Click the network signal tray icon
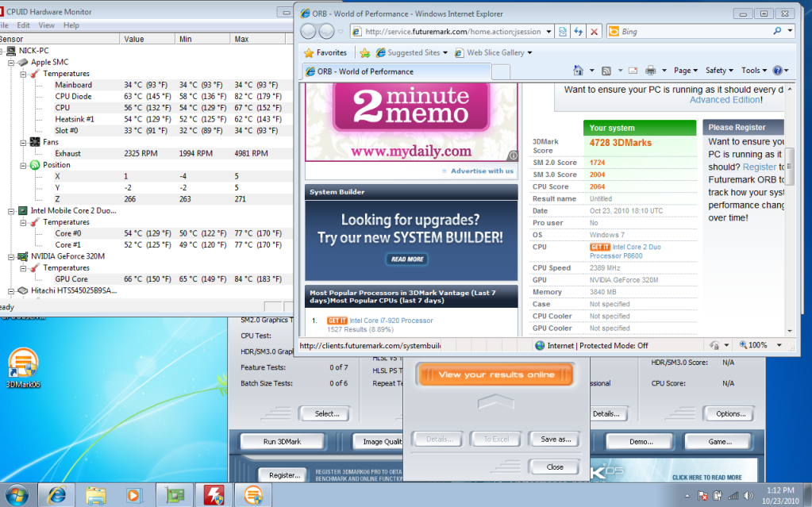 pos(733,496)
